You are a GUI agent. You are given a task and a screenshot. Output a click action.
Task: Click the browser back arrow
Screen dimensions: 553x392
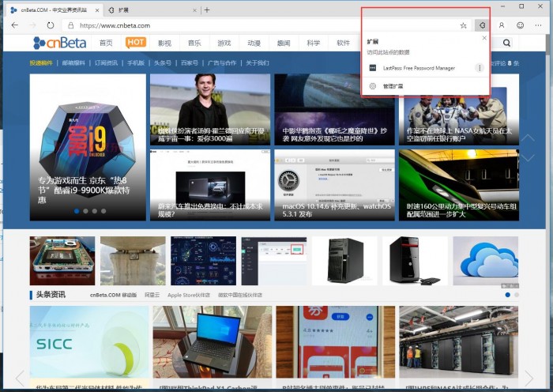(14, 25)
